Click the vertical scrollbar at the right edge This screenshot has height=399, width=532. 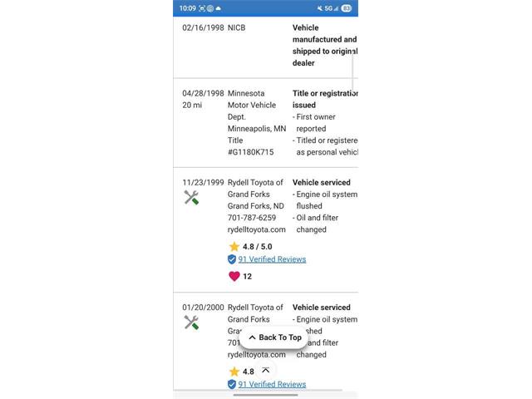352,73
